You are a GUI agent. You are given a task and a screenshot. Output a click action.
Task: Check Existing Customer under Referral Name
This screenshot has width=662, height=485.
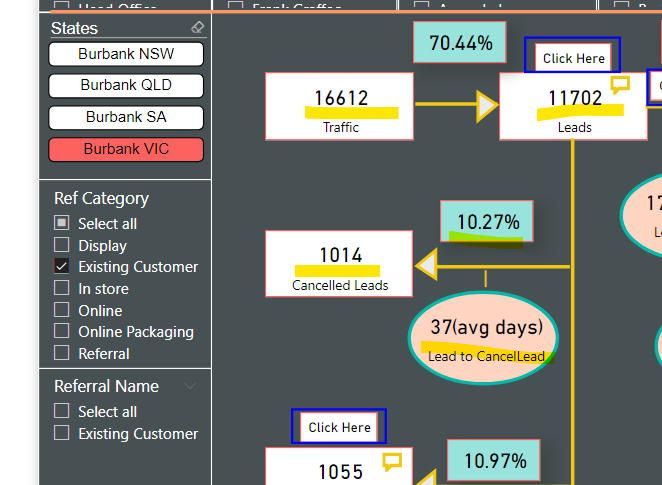pyautogui.click(x=62, y=433)
